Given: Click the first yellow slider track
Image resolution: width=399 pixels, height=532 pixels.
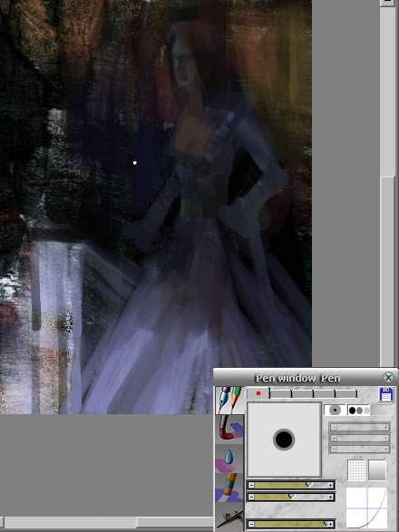Looking at the screenshot, I should [291, 486].
